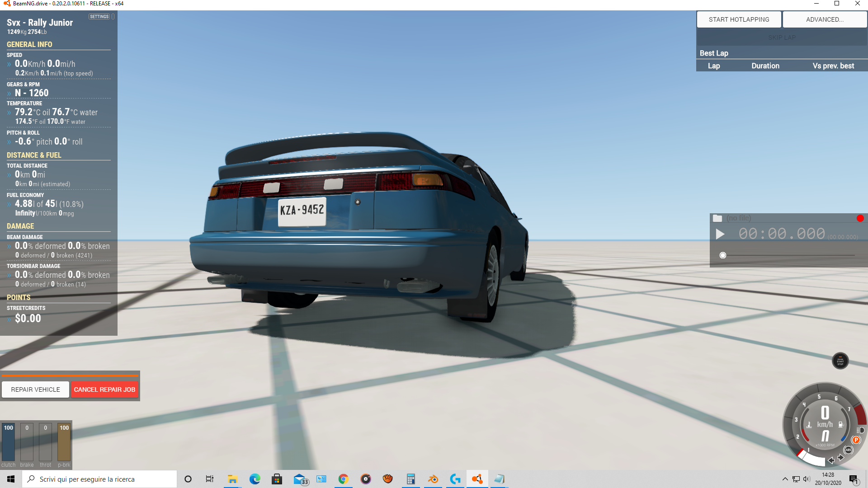Click the parking brake indicator on tachometer
Viewport: 868px width, 488px height.
pyautogui.click(x=856, y=440)
